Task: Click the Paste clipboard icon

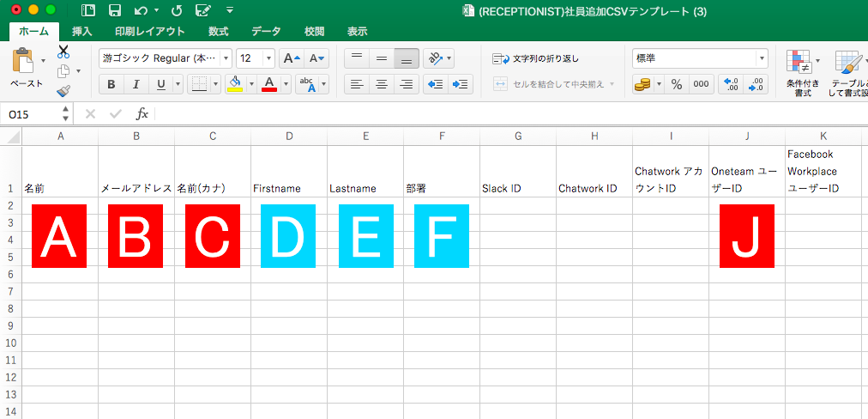Action: click(24, 62)
